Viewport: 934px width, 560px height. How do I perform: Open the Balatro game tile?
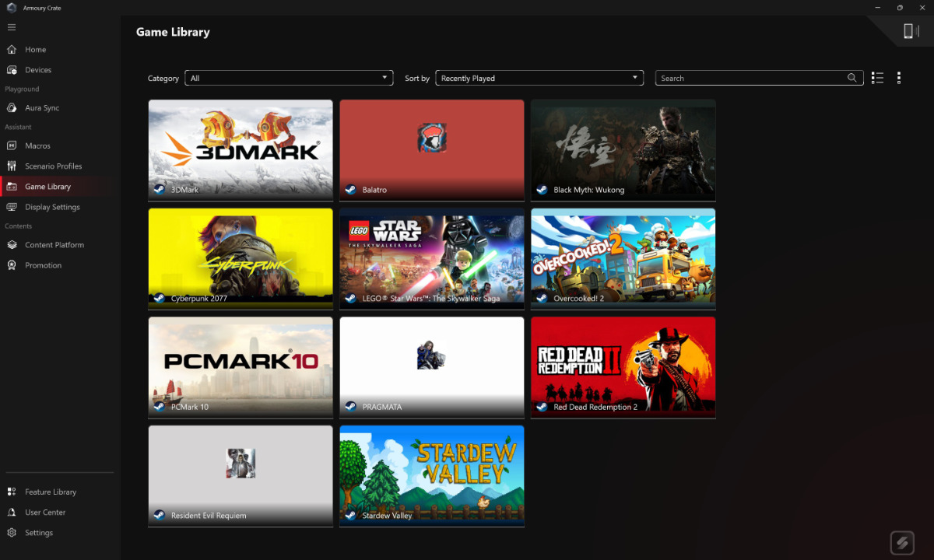432,150
